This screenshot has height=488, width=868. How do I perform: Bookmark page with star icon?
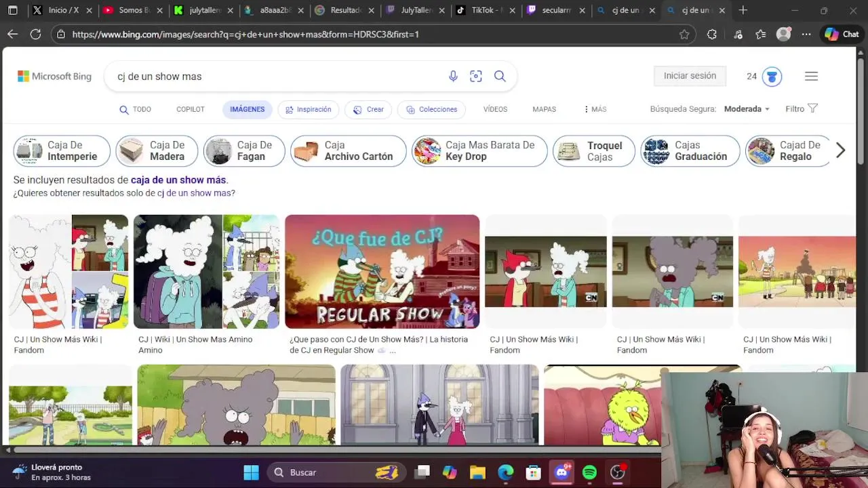[684, 35]
